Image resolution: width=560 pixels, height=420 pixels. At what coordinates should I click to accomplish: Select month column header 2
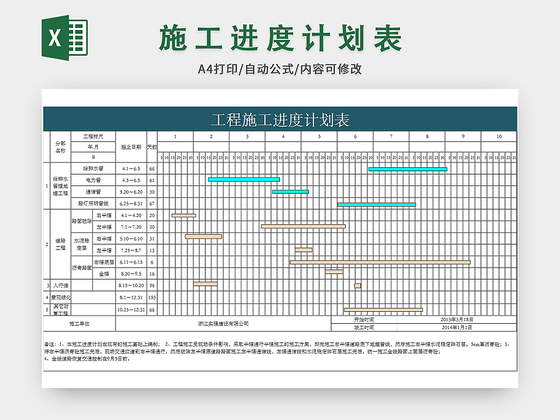[x=211, y=136]
